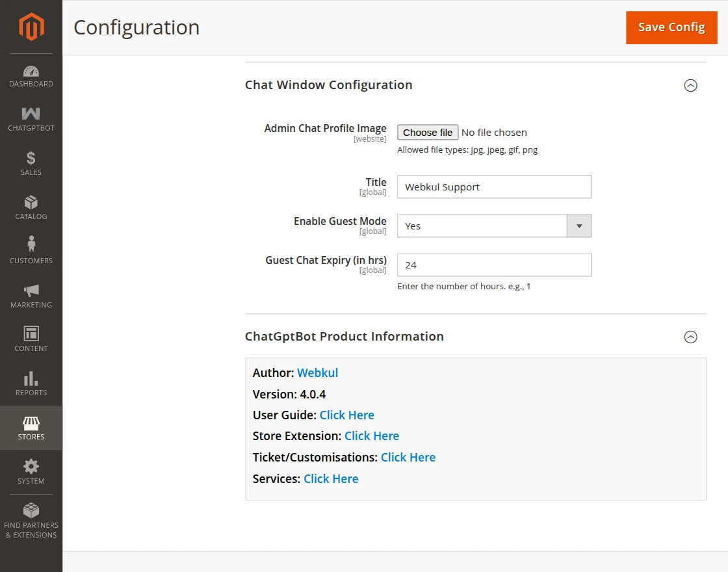
Task: Open the Marketing megaphone icon menu
Action: coord(31,296)
